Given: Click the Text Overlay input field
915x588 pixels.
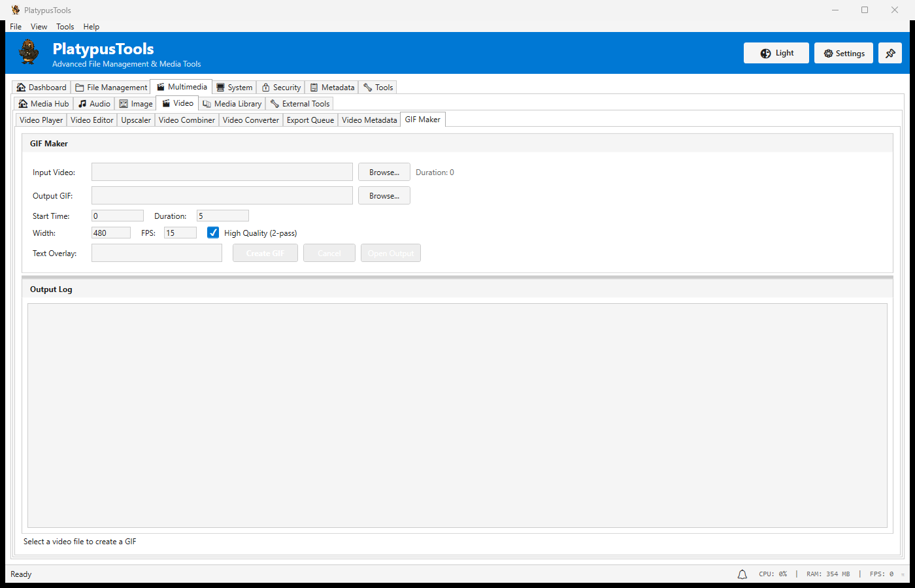Looking at the screenshot, I should [157, 253].
